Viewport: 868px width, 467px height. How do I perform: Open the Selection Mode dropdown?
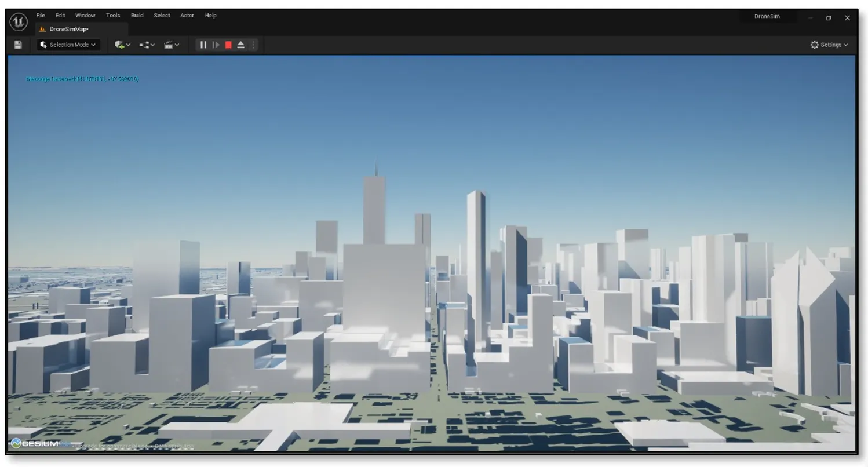(69, 45)
